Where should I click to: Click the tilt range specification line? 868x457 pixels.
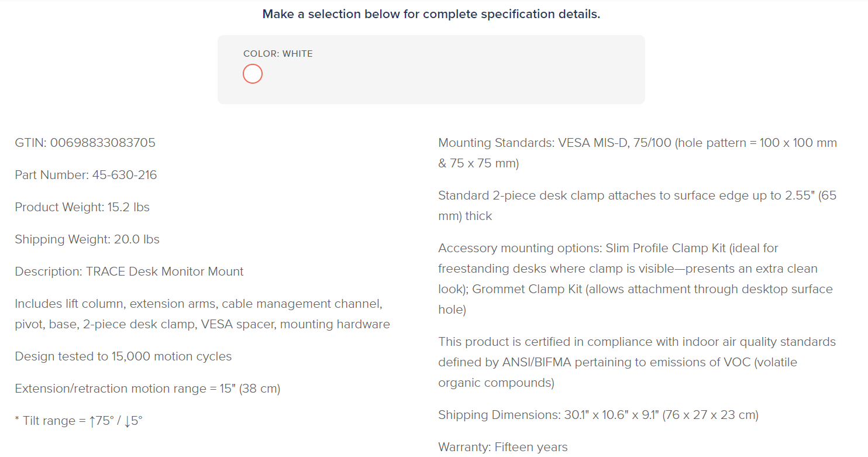coord(79,421)
